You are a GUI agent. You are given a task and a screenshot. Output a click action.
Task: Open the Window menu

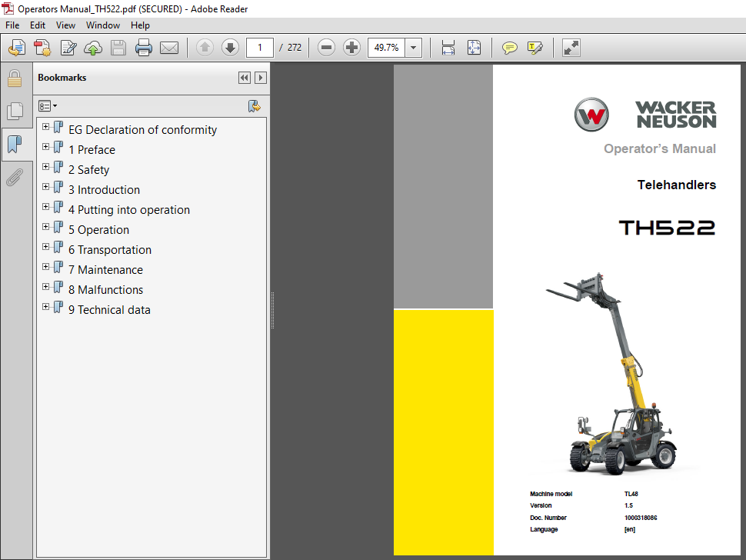click(103, 25)
